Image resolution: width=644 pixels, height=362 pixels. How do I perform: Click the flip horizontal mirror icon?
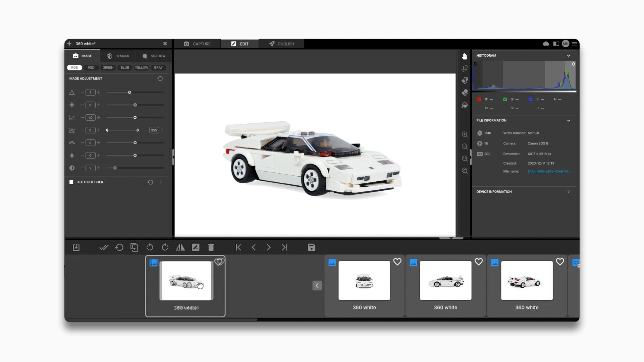(x=180, y=247)
